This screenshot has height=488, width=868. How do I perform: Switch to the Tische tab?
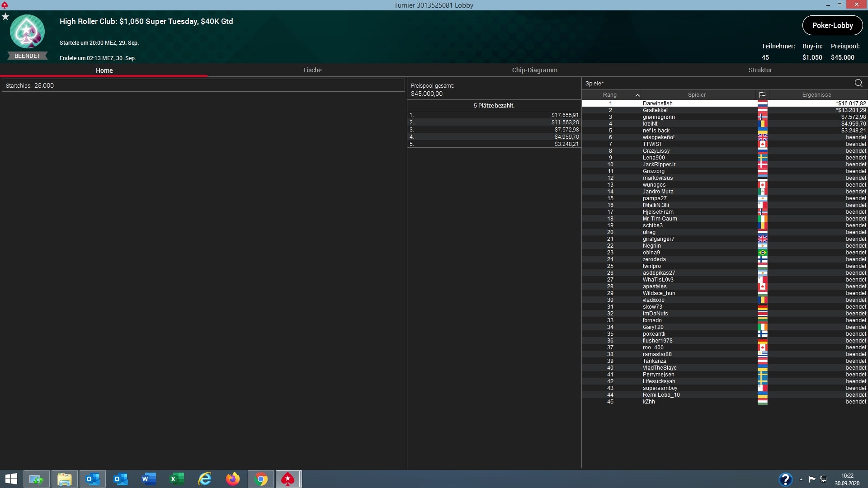click(x=312, y=70)
